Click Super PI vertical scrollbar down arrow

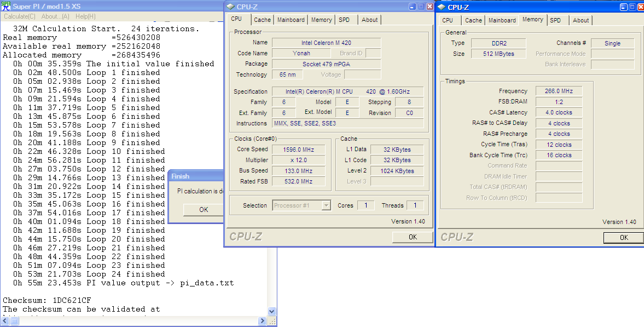(272, 311)
